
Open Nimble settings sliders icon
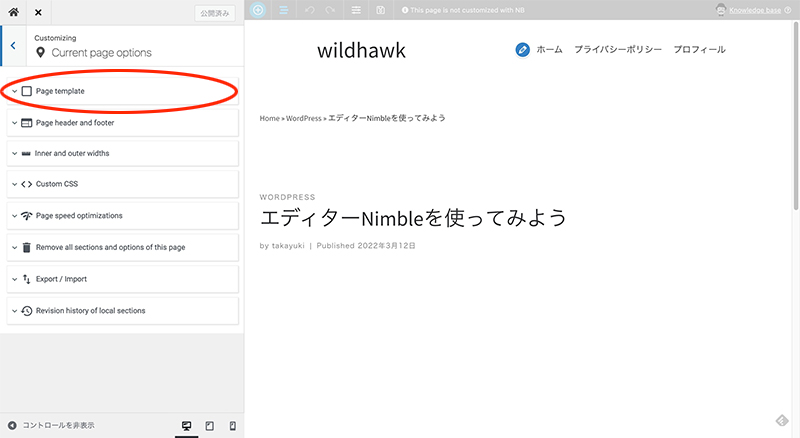pyautogui.click(x=357, y=10)
